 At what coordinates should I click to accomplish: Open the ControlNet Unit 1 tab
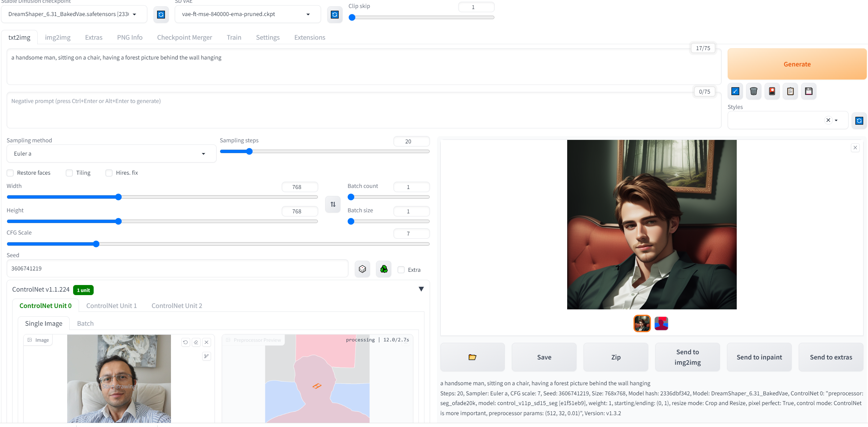coord(111,306)
